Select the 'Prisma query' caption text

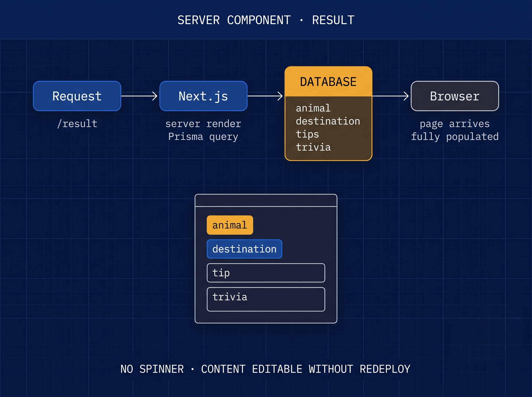click(x=203, y=137)
